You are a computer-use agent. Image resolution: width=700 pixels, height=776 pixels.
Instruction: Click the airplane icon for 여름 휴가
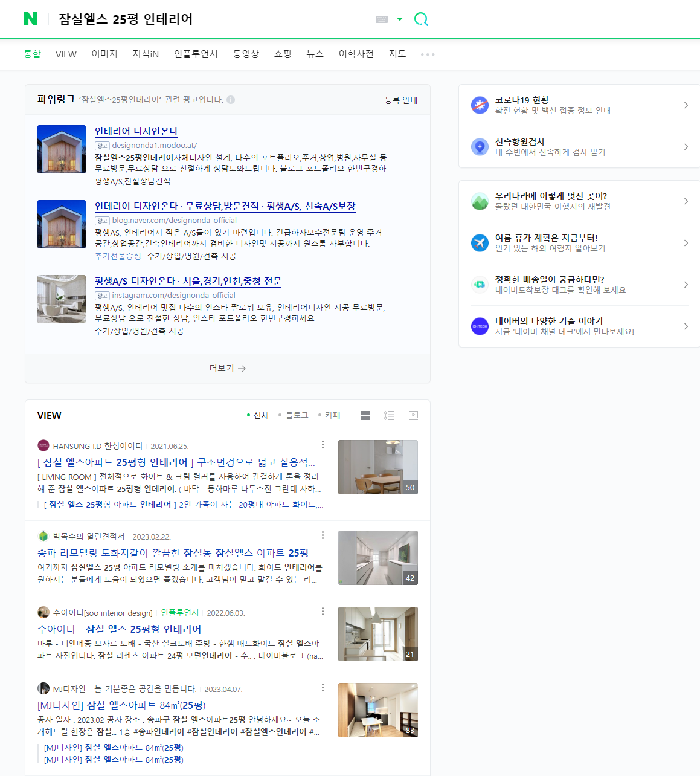480,243
